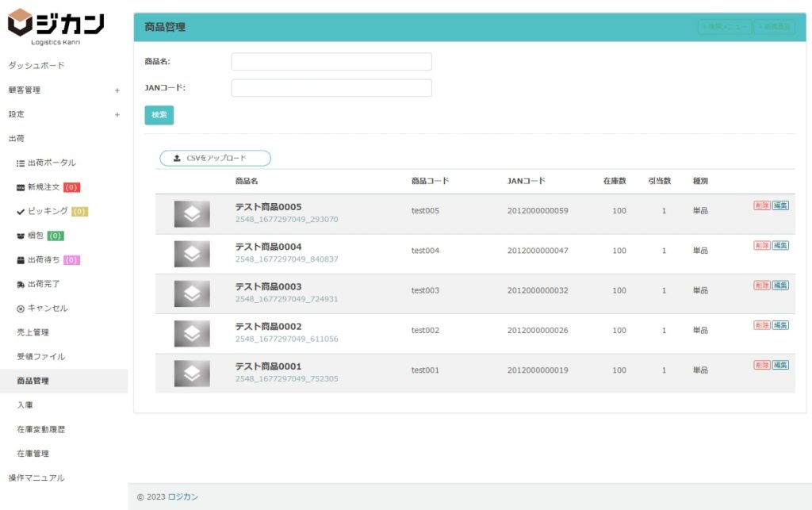Select the ピッキング checkmark icon
Viewport: 812px width, 510px height.
point(21,212)
